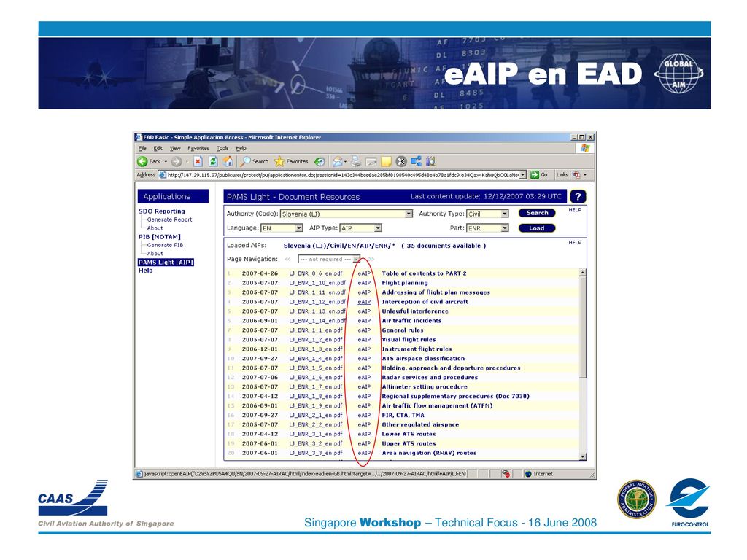Open the File menu
This screenshot has width=747, height=560.
pos(142,149)
